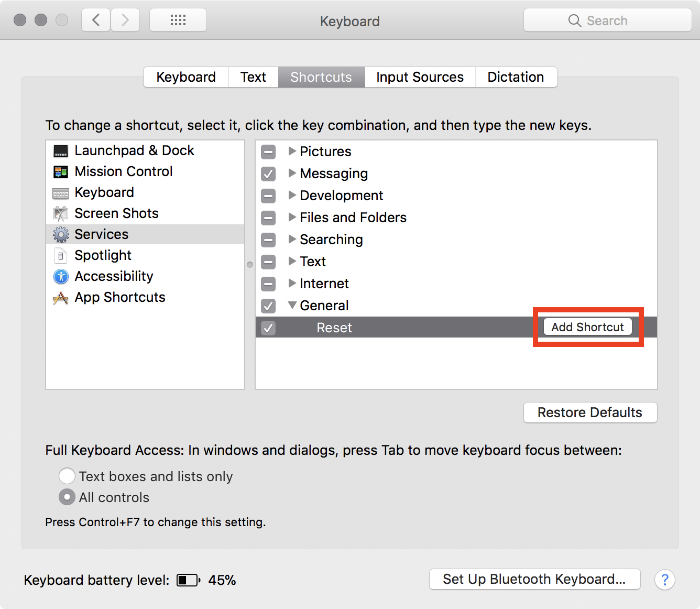700x609 pixels.
Task: Expand the Text group triangle
Action: [x=292, y=261]
